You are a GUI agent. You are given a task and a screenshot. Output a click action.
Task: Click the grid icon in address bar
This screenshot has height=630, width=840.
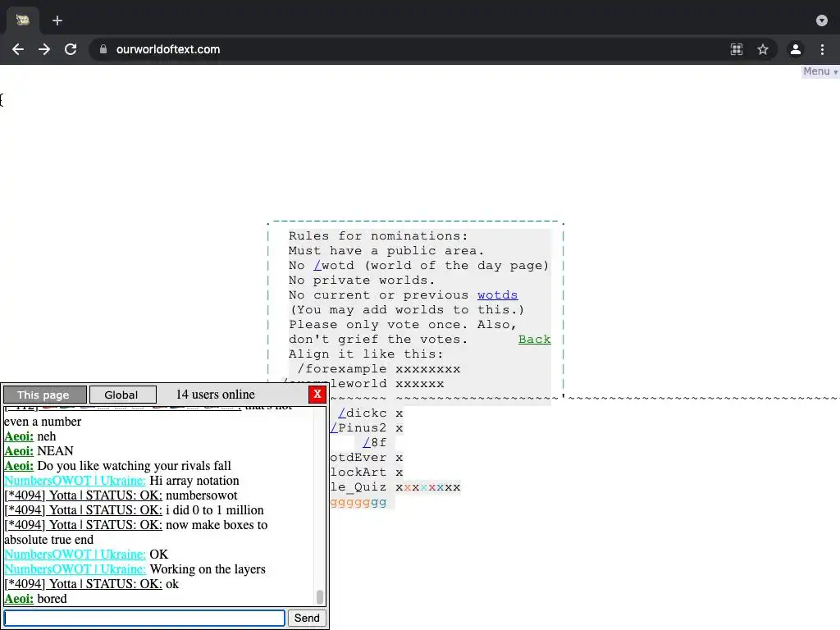(737, 49)
